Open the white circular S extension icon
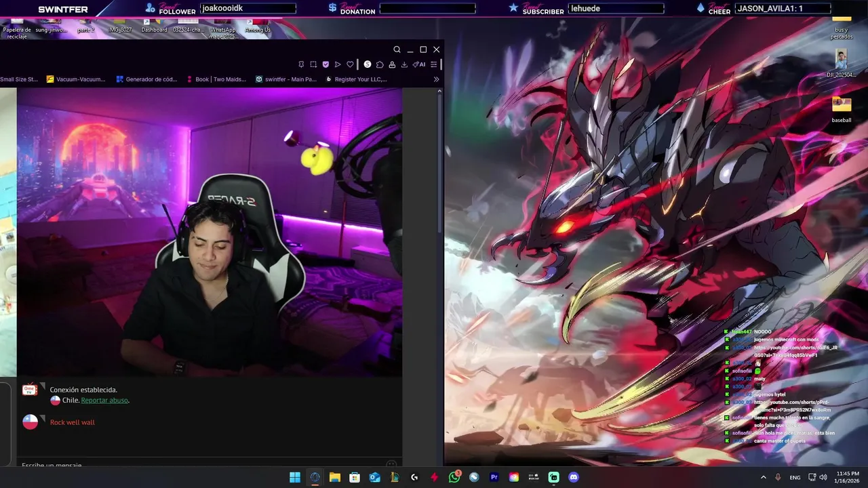The height and width of the screenshot is (488, 868). pos(368,64)
